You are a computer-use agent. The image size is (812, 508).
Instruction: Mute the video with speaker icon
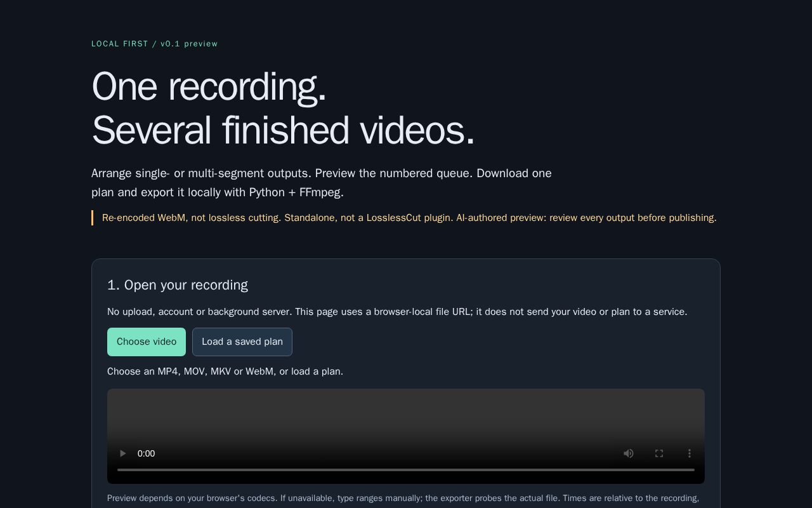pos(629,453)
